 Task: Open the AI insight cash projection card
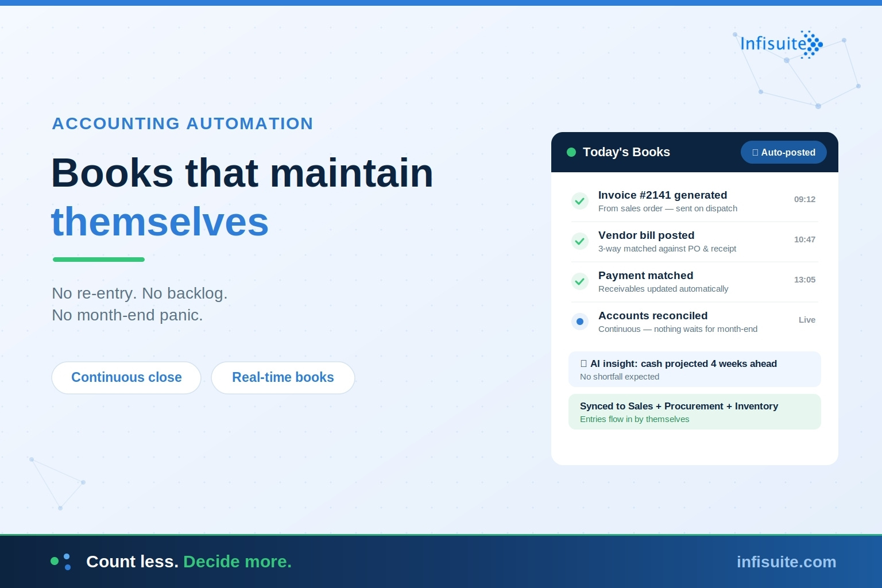[695, 369]
